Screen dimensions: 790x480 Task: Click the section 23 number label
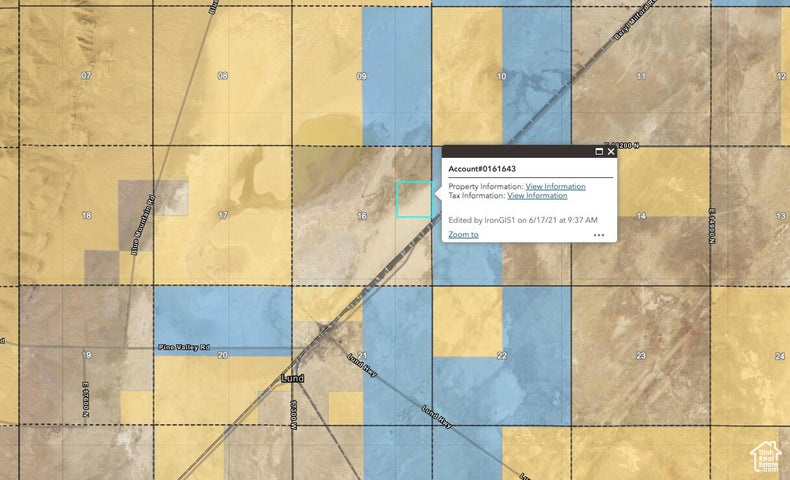640,355
